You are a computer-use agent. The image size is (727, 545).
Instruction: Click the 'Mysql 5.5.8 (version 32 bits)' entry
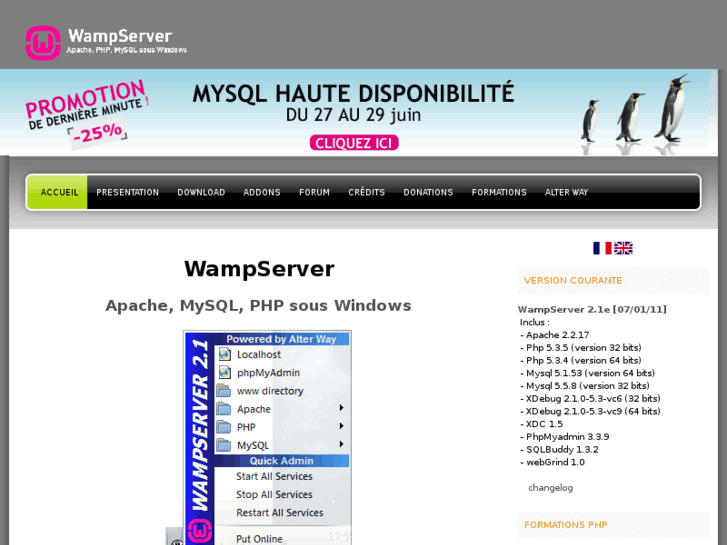(588, 386)
